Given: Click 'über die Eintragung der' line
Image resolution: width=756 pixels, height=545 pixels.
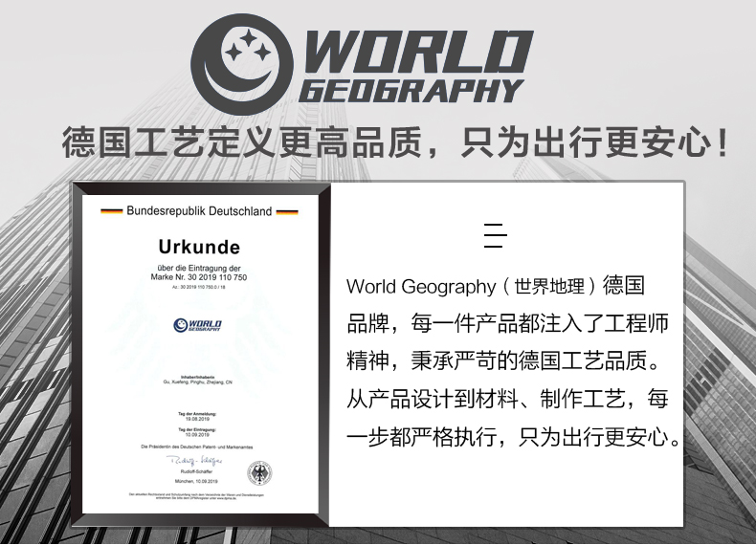Looking at the screenshot, I should coord(199,268).
